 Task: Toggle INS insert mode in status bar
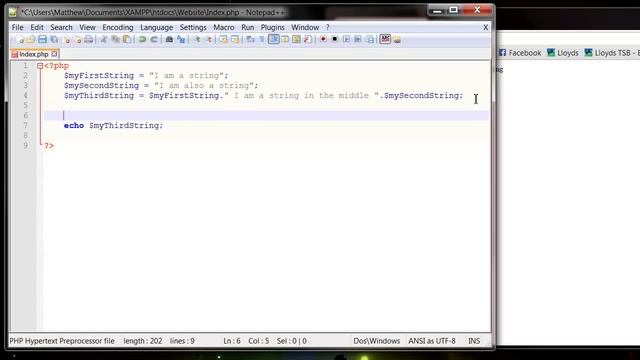point(474,341)
